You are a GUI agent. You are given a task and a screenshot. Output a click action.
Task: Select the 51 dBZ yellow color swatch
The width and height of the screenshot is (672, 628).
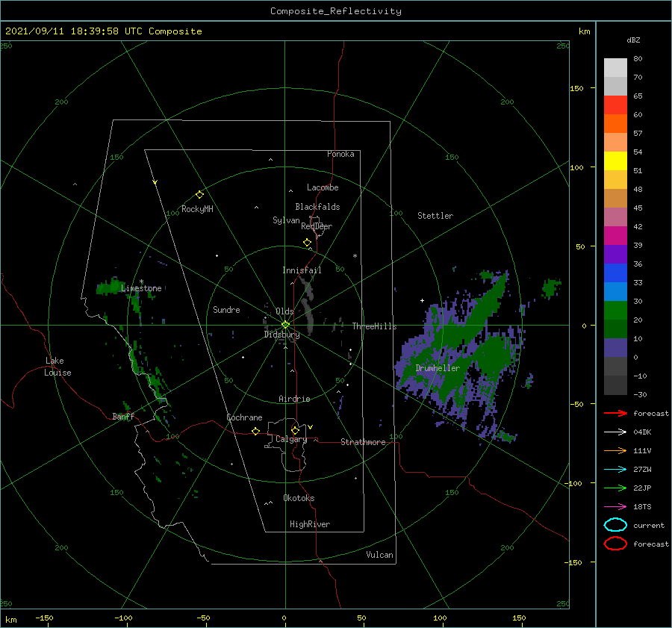coord(615,161)
